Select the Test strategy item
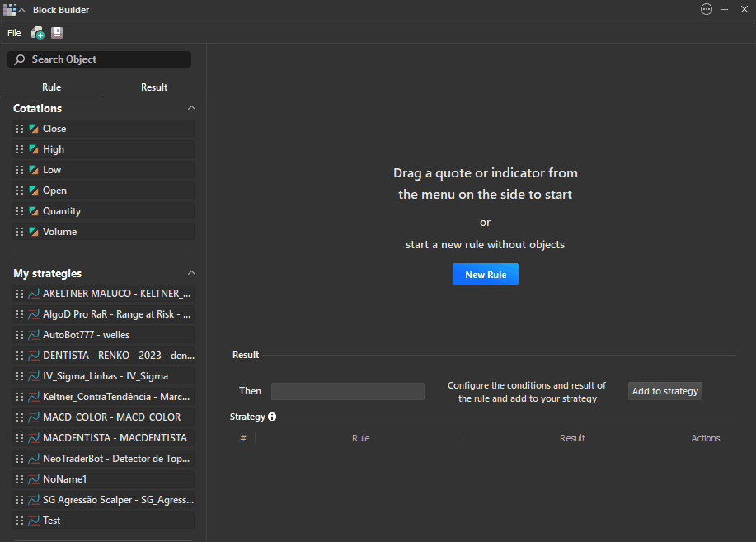The image size is (756, 542). (x=51, y=521)
